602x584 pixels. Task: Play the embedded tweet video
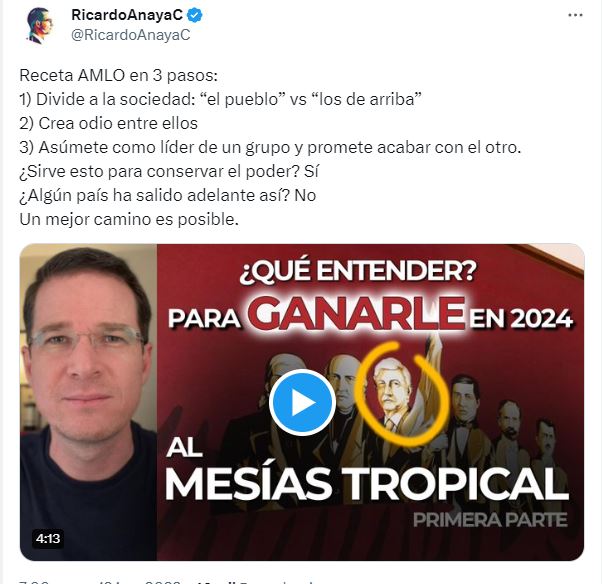point(302,402)
